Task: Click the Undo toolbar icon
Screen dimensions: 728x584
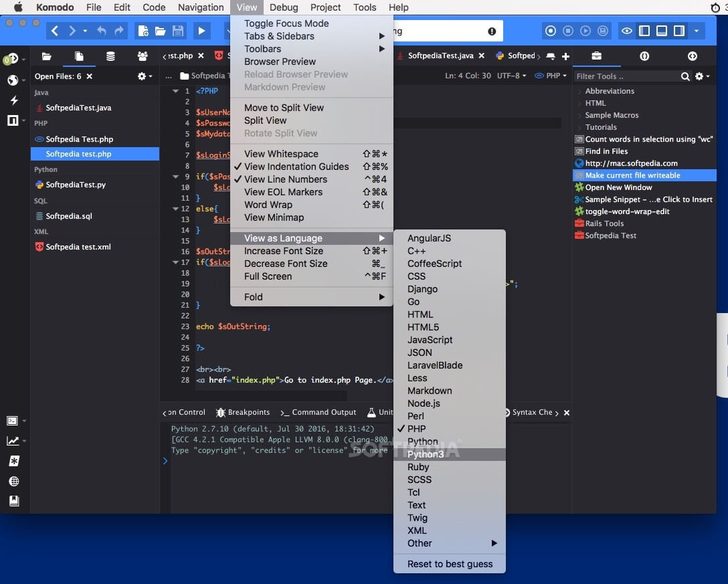Action: (x=102, y=31)
